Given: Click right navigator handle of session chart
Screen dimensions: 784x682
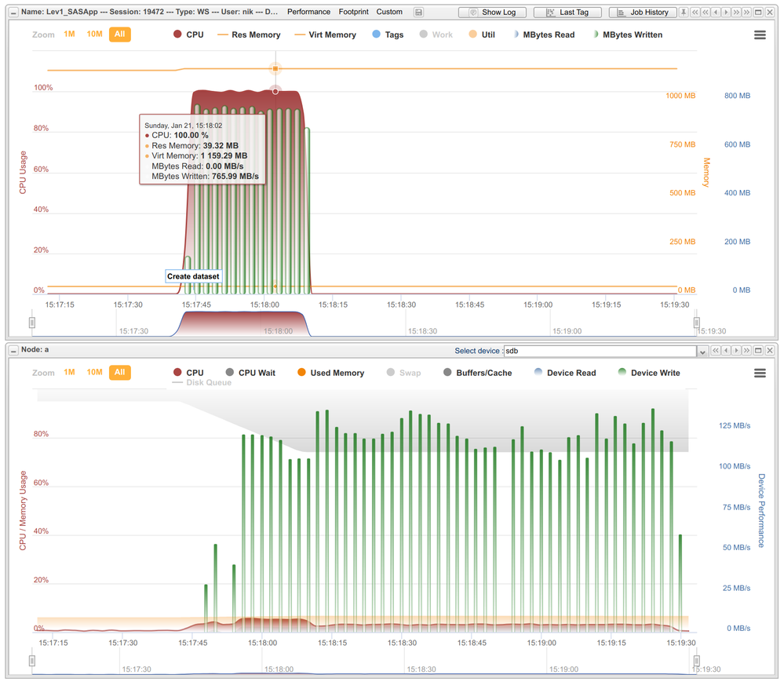Looking at the screenshot, I should point(696,323).
